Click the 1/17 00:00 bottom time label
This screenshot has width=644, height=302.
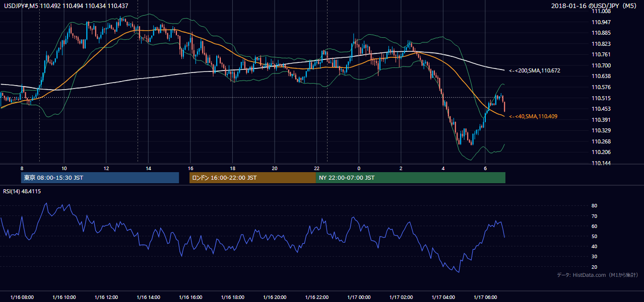point(359,297)
